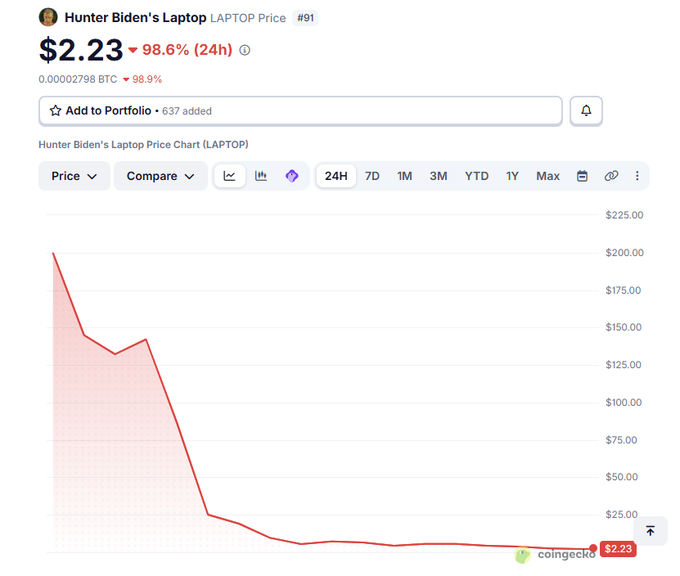Click the Hunter Biden's Laptop coin avatar
The height and width of the screenshot is (576, 680).
pos(48,17)
